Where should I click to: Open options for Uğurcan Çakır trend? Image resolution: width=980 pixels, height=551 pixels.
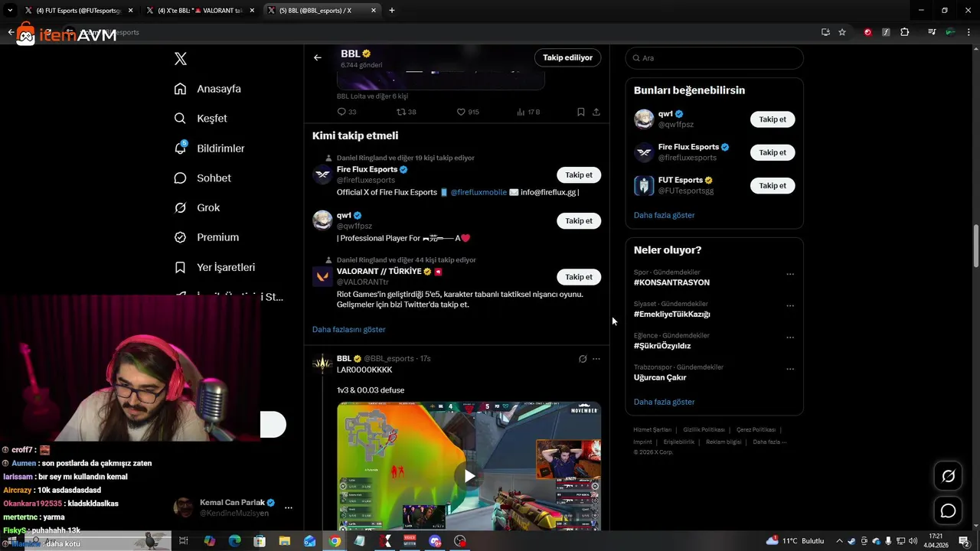pyautogui.click(x=790, y=369)
